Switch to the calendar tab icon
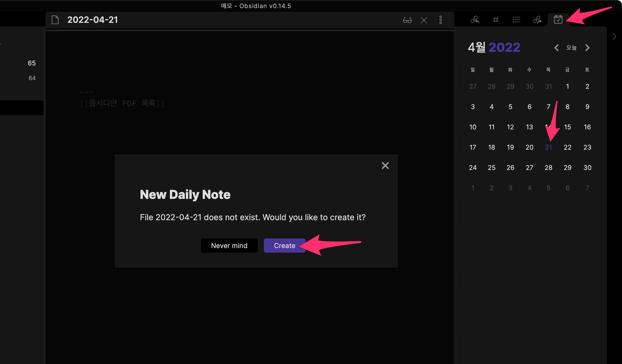 (558, 20)
